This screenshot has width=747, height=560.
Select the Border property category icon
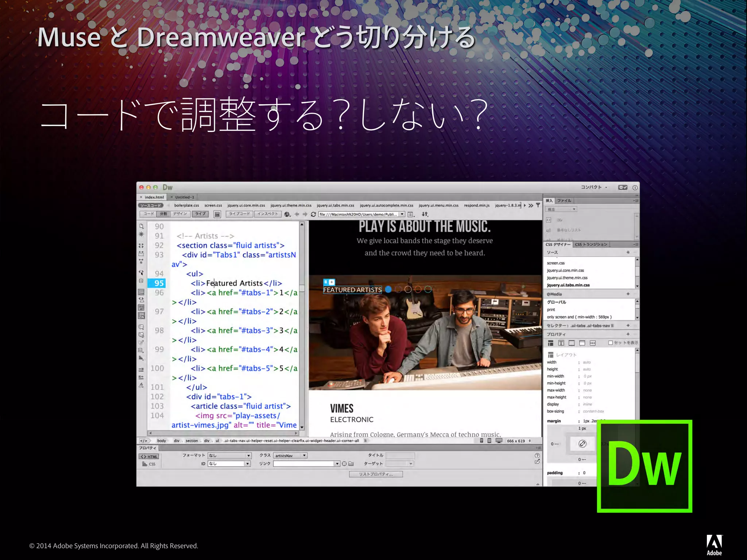tap(572, 343)
